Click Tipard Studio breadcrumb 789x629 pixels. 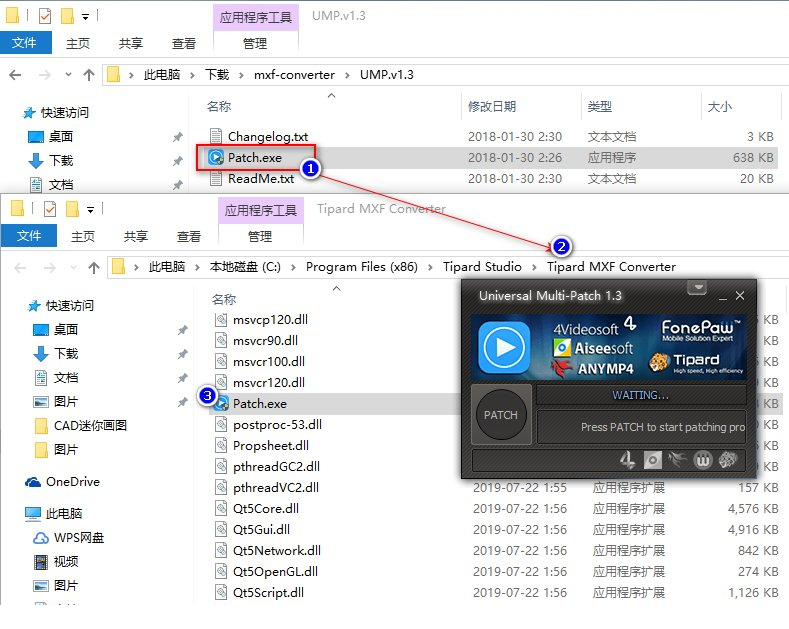point(482,267)
